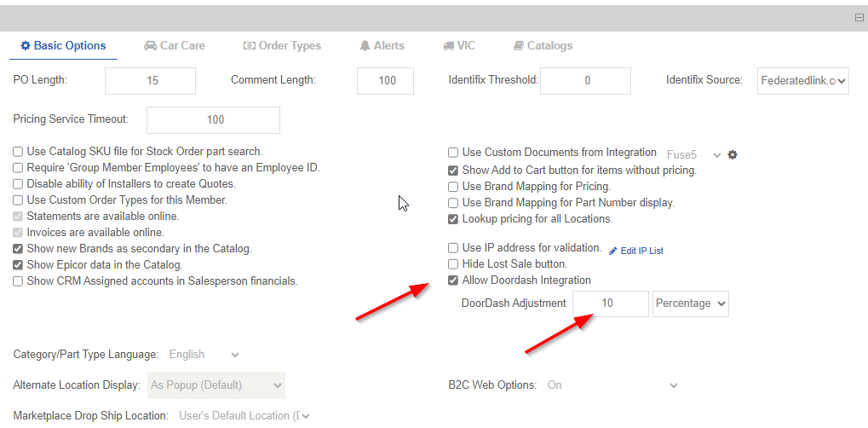
Task: Click the book icon on Catalogs tab
Action: (x=518, y=45)
